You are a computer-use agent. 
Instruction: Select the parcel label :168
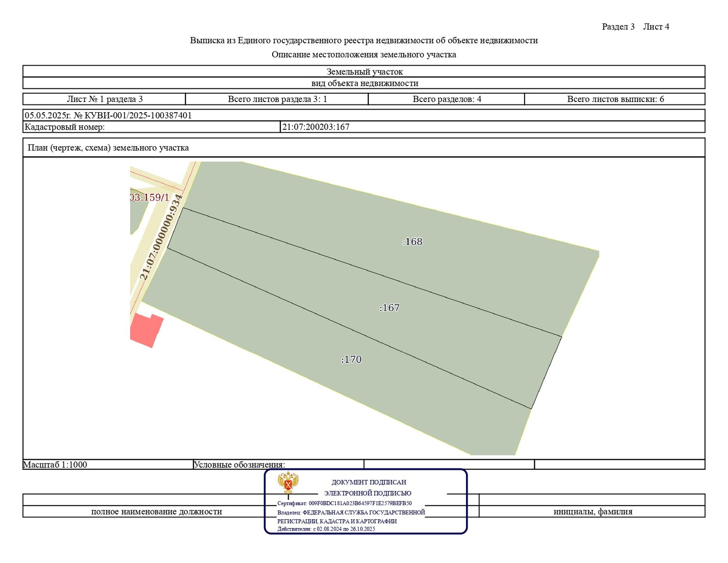click(413, 242)
